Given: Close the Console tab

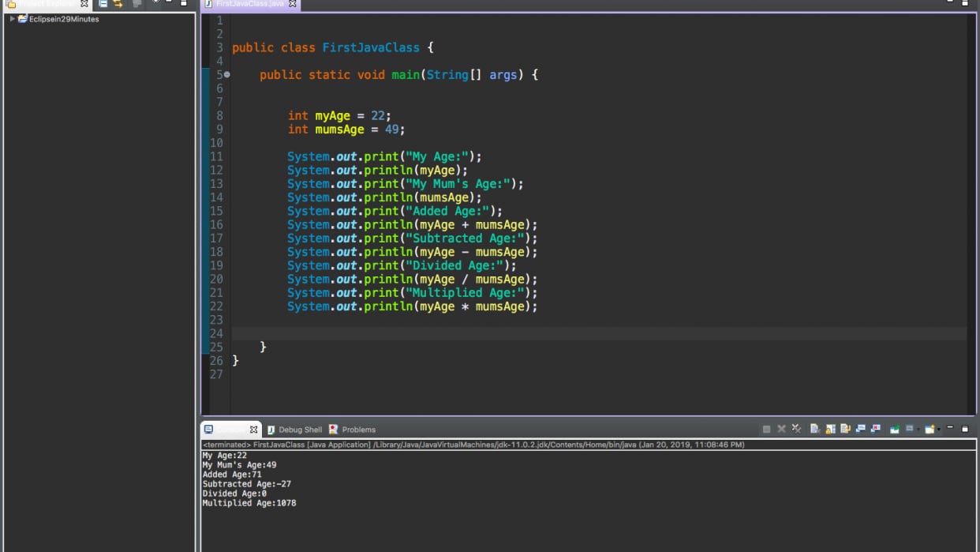Looking at the screenshot, I should 253,430.
